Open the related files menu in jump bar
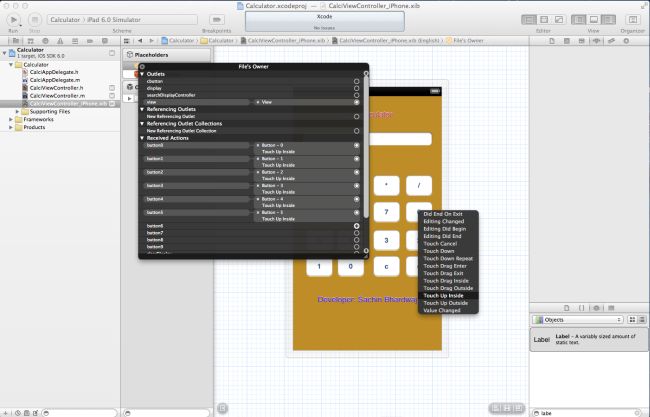The width and height of the screenshot is (650, 417). (127, 41)
